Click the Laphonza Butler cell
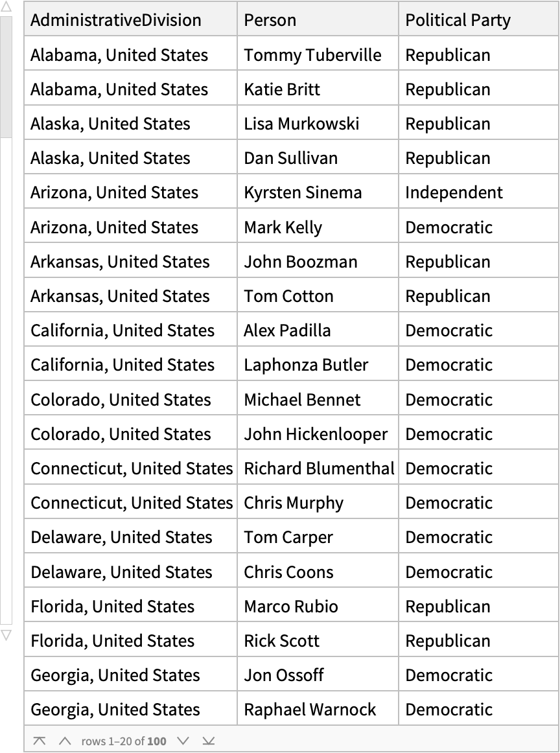 coord(306,365)
